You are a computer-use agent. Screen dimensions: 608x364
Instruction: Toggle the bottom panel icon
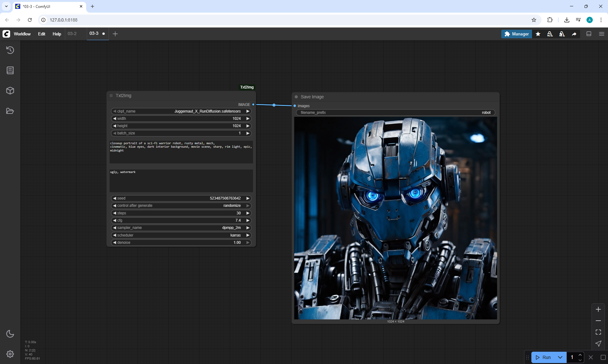click(589, 34)
